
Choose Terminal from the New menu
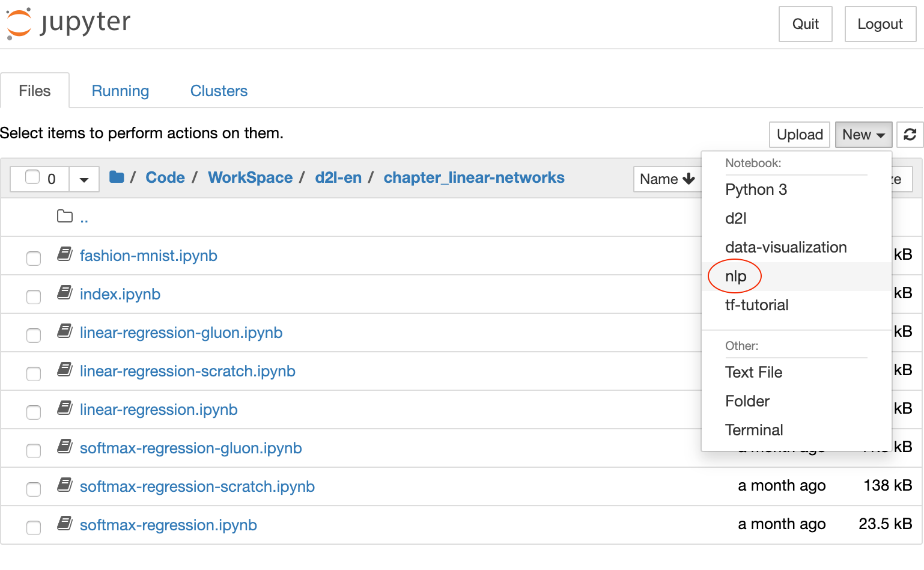[754, 429]
